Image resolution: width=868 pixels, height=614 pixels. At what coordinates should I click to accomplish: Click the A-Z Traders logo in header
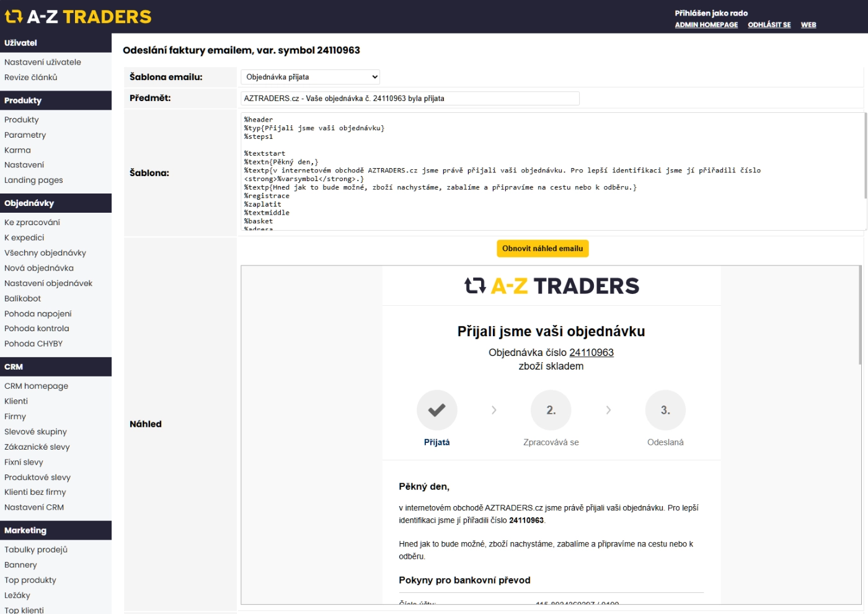click(x=78, y=17)
